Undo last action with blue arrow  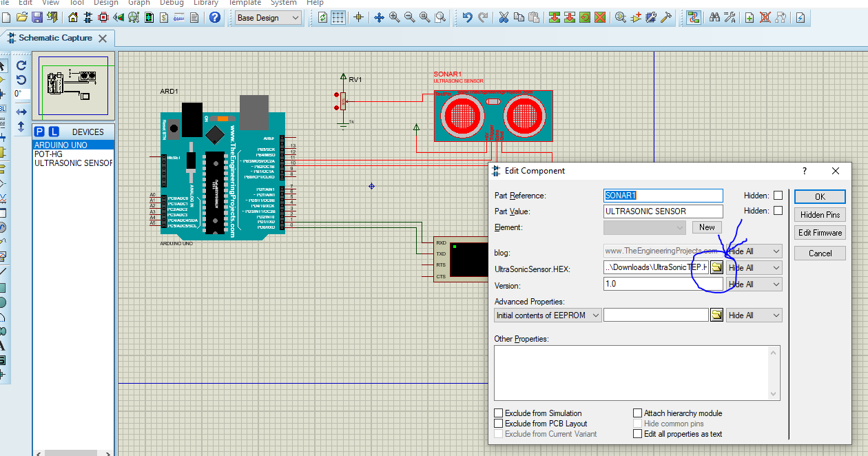(x=468, y=17)
